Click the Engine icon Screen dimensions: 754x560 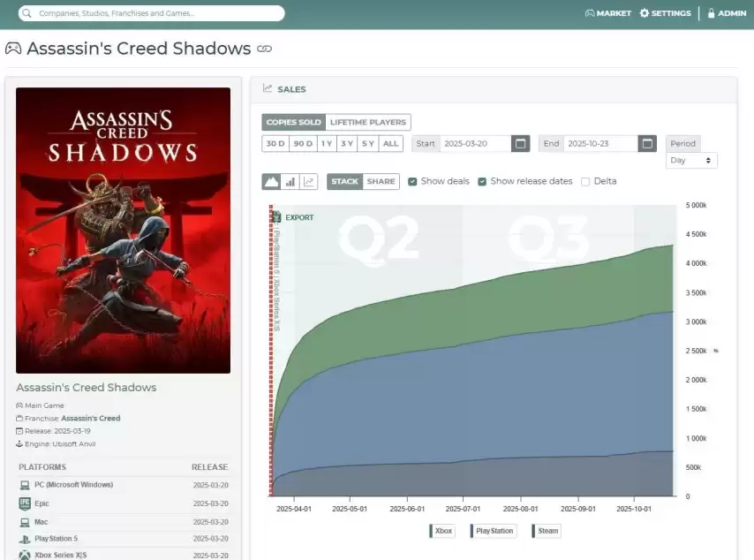19,443
